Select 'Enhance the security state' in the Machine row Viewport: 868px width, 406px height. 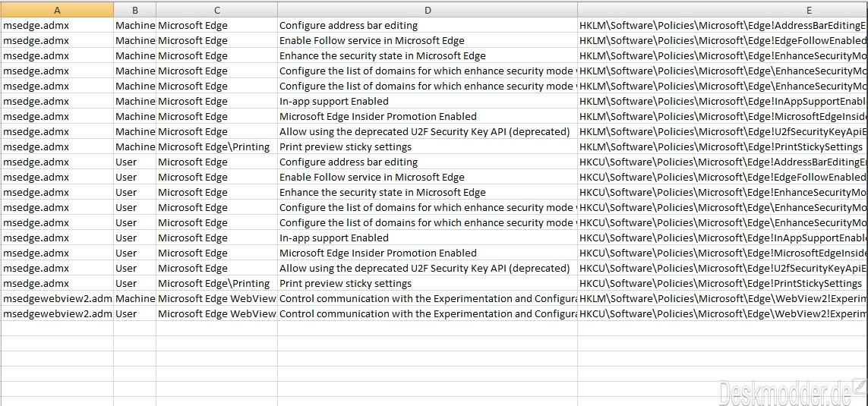click(x=428, y=56)
